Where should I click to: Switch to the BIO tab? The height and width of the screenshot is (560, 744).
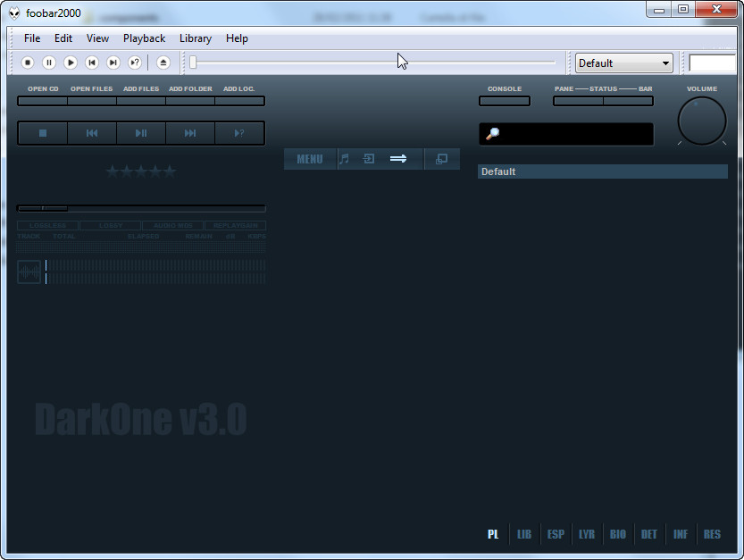pyautogui.click(x=618, y=534)
